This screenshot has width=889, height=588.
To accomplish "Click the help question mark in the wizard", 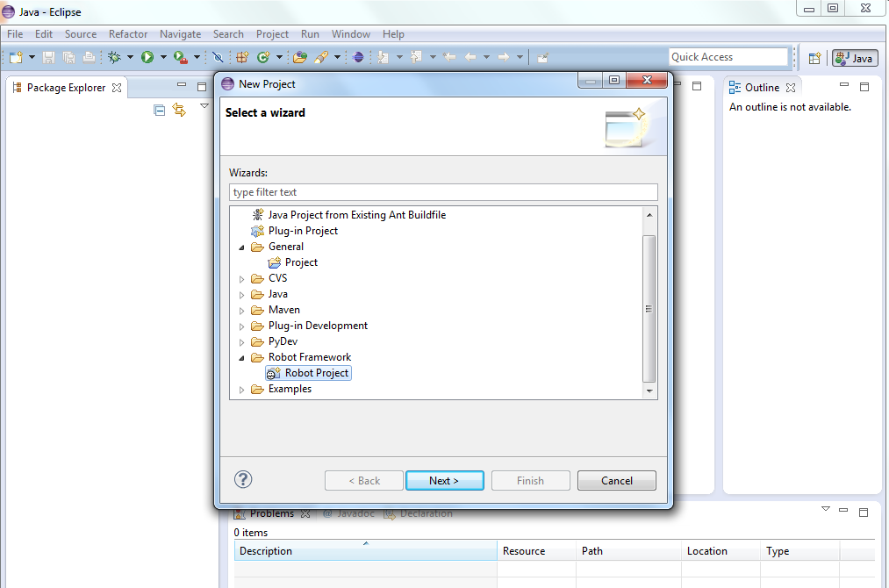I will pos(243,479).
